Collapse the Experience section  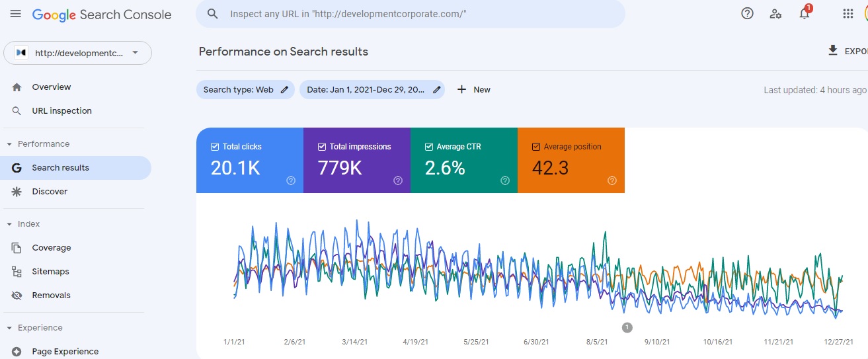tap(9, 328)
